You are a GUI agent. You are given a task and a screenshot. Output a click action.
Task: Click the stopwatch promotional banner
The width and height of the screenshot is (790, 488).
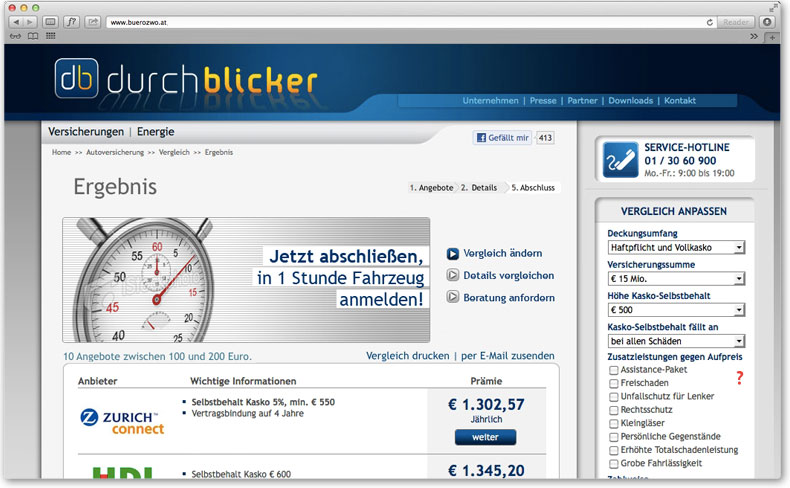pos(246,280)
